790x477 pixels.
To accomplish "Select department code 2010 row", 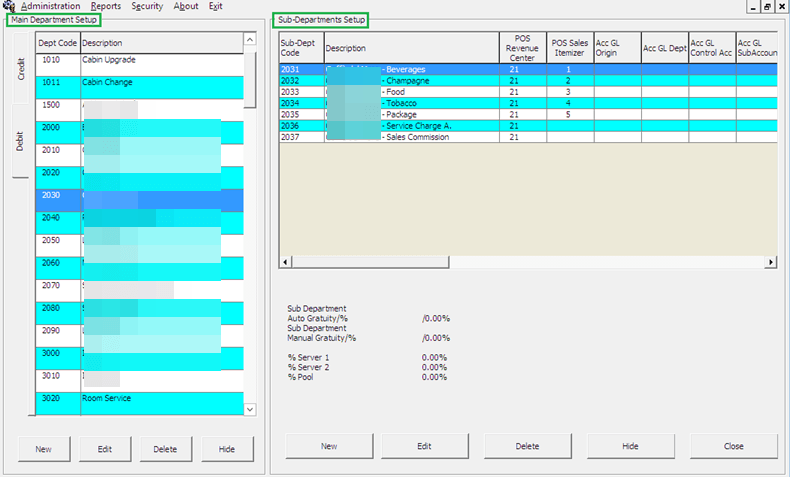I will 140,155.
